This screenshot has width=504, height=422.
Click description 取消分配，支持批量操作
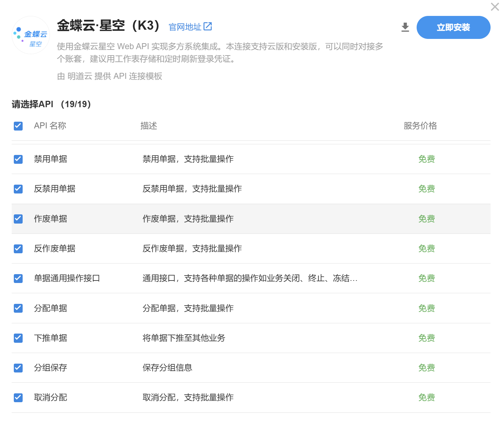(188, 398)
